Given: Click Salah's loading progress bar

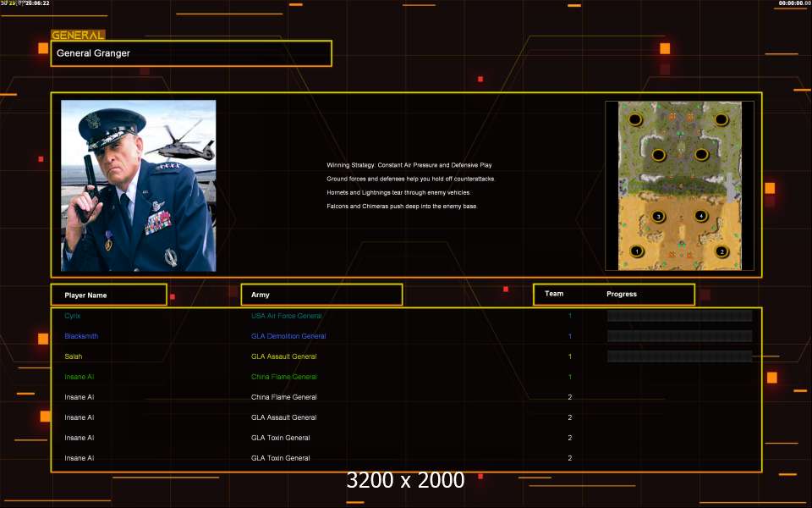Looking at the screenshot, I should click(x=679, y=356).
